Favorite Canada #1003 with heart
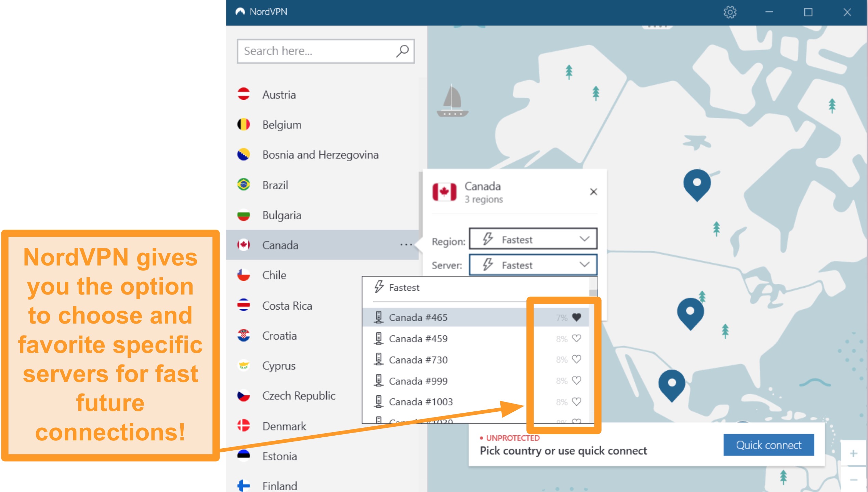The height and width of the screenshot is (492, 868). [x=577, y=402]
